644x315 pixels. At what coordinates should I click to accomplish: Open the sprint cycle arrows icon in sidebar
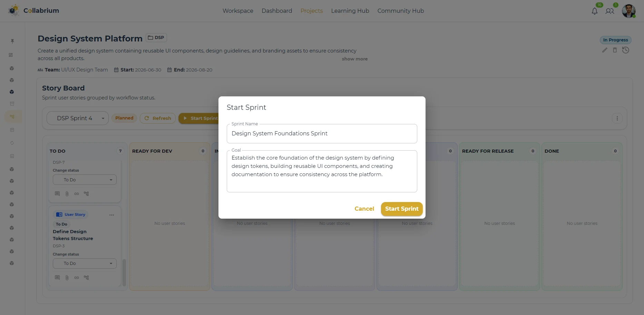coord(12,143)
